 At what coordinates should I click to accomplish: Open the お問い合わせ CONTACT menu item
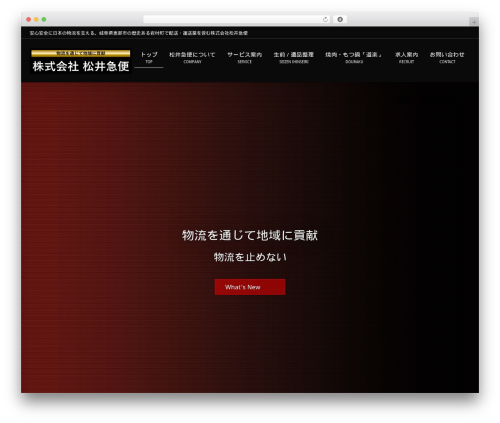click(447, 57)
